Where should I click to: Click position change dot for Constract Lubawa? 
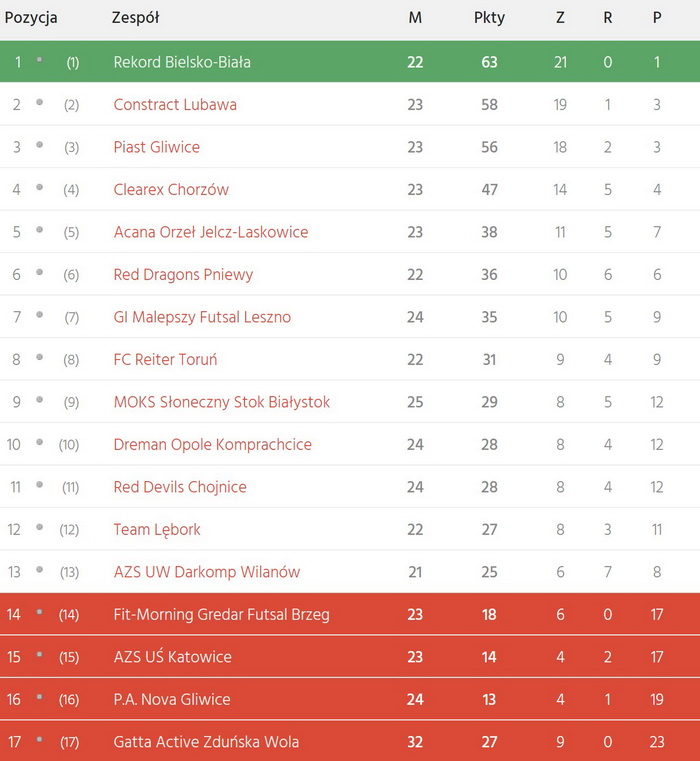[x=39, y=103]
